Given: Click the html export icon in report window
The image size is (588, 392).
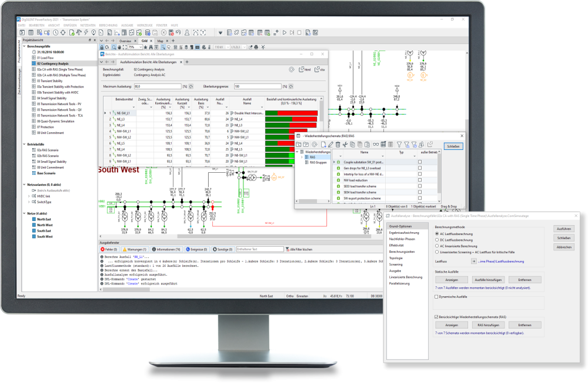Looking at the screenshot, I should pos(305,69).
